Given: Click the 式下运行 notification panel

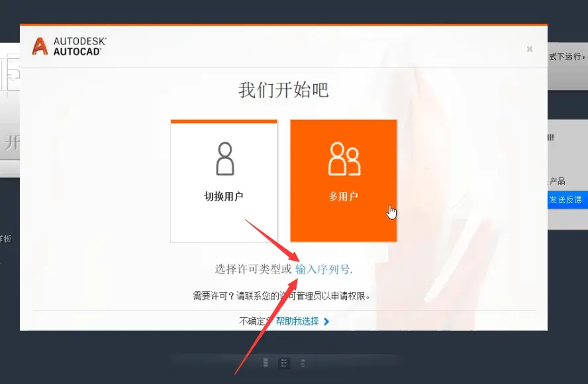Looking at the screenshot, I should pos(567,66).
